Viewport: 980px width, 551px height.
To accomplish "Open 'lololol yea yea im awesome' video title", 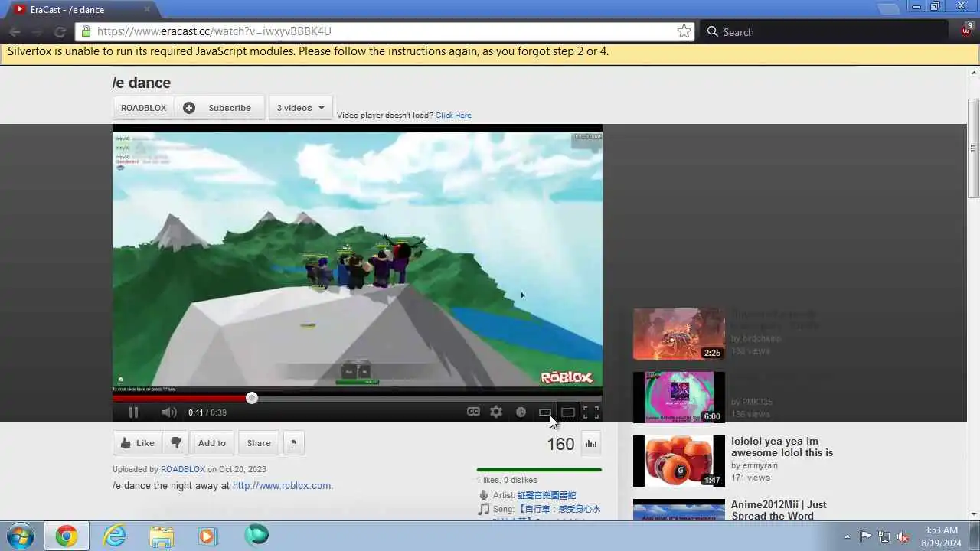I will coord(782,447).
